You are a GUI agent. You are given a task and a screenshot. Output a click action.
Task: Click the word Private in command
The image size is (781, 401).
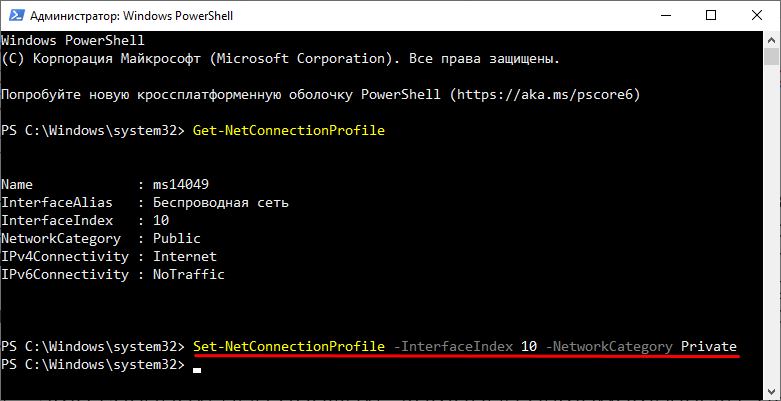[709, 346]
